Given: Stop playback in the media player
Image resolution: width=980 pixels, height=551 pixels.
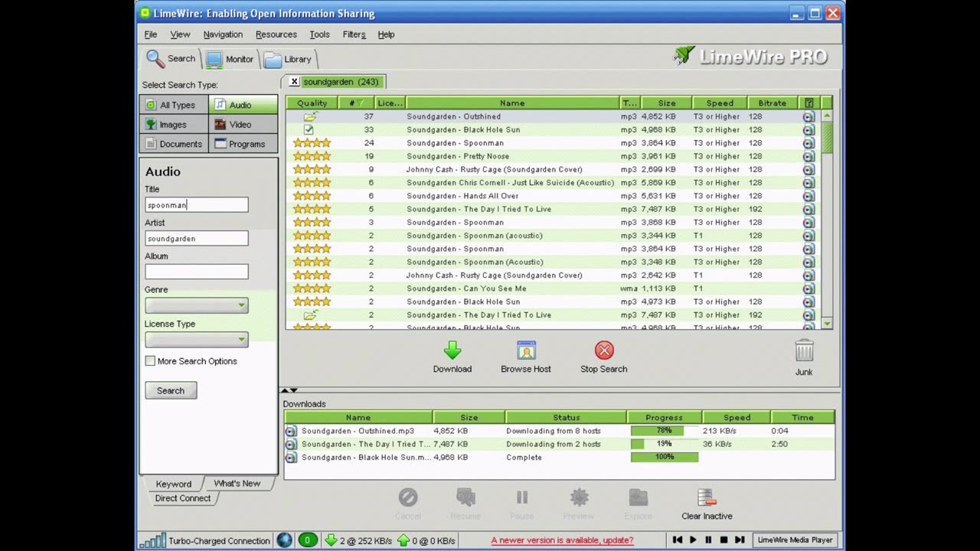Looking at the screenshot, I should (x=724, y=540).
